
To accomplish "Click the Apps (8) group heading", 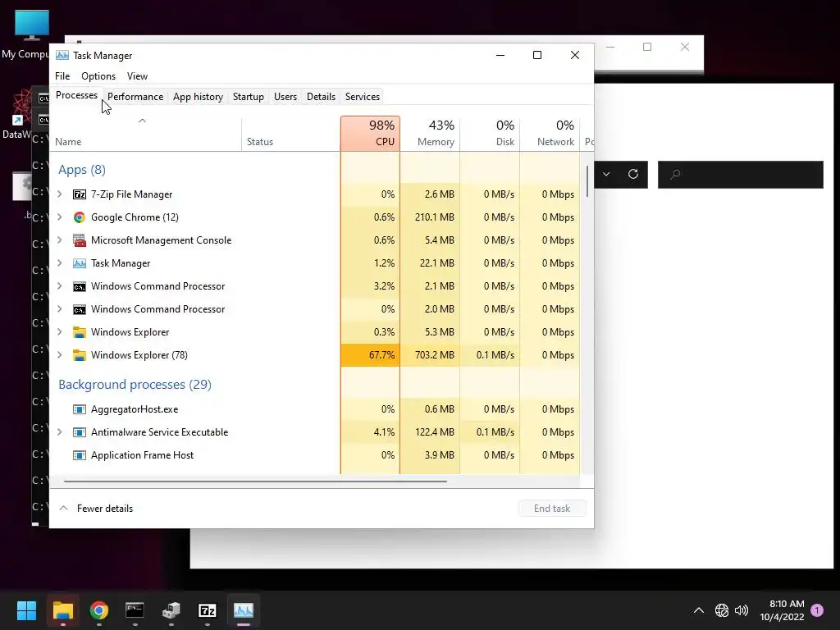I will point(82,170).
